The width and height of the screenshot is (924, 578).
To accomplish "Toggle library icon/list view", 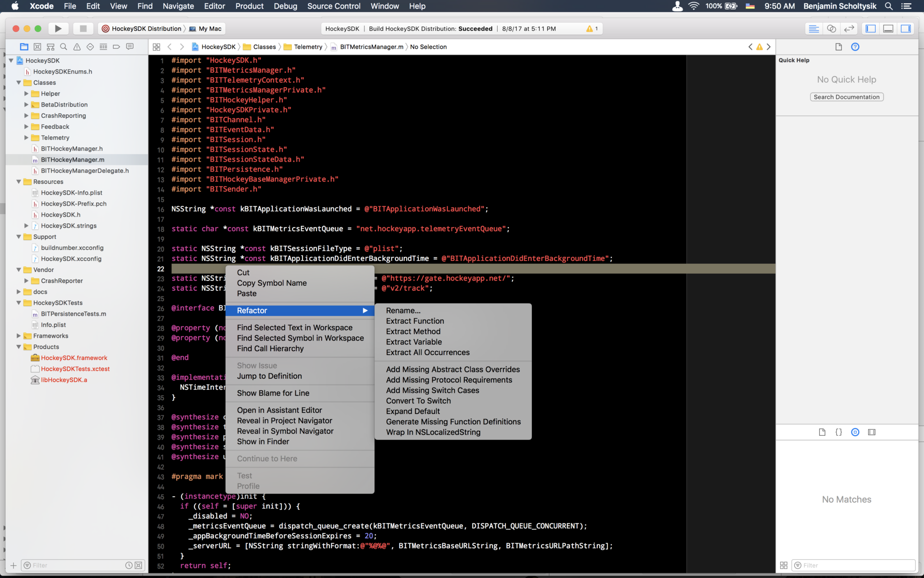I will 784,565.
